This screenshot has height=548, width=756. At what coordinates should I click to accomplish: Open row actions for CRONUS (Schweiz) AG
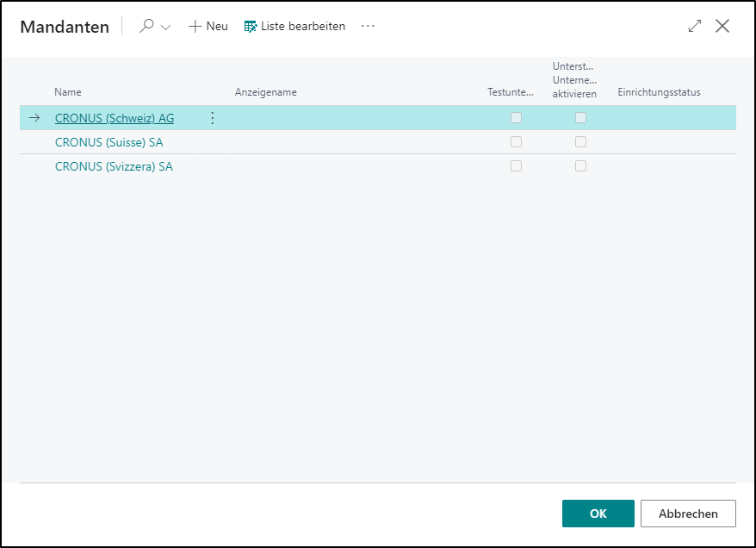pos(213,118)
